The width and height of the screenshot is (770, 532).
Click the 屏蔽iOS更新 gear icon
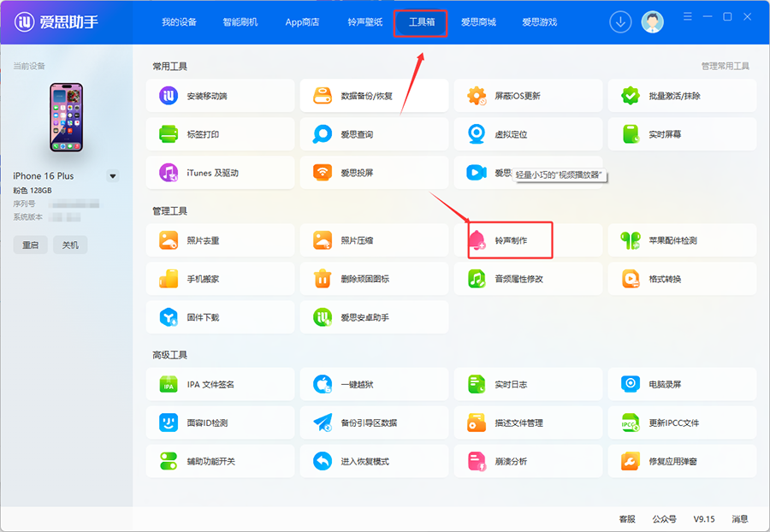point(477,96)
